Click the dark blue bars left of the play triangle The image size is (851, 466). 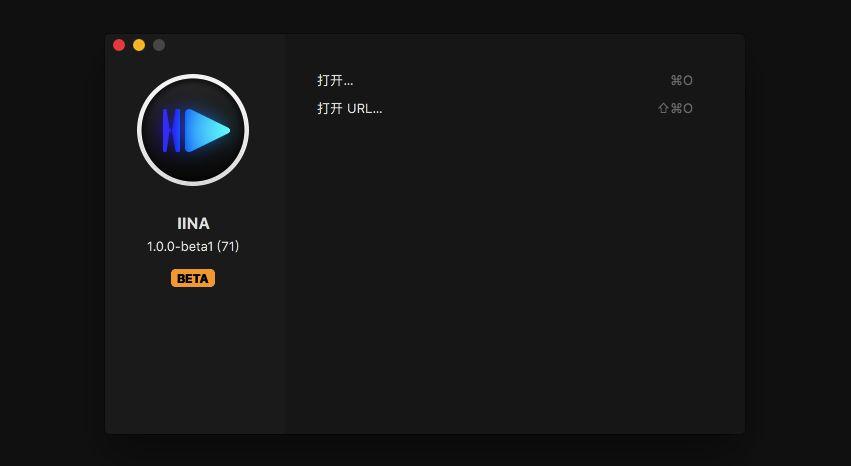172,130
